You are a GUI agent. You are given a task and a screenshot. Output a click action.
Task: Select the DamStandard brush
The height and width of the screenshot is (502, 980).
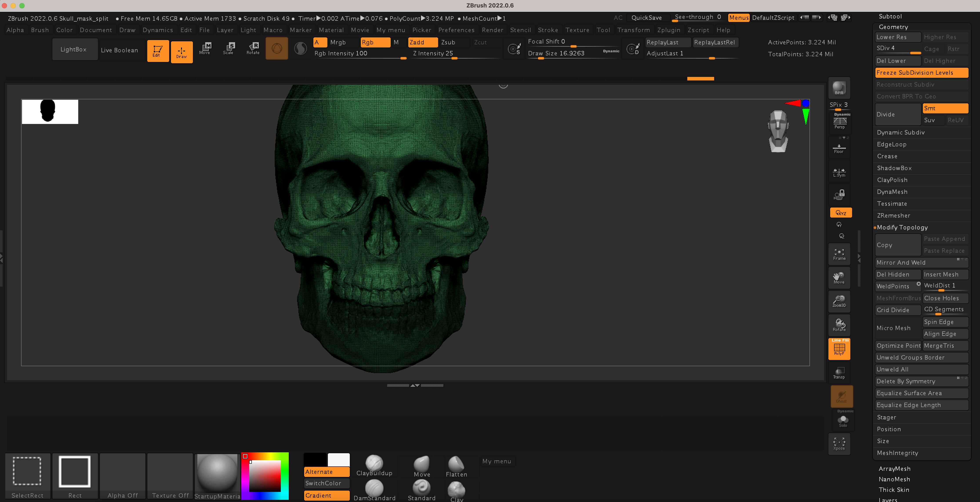click(x=374, y=490)
